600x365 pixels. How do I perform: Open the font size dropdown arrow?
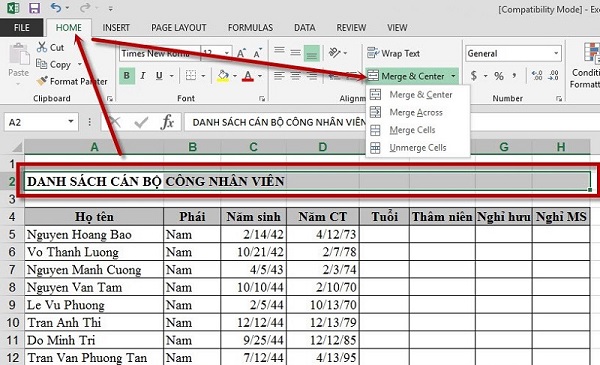pyautogui.click(x=227, y=53)
